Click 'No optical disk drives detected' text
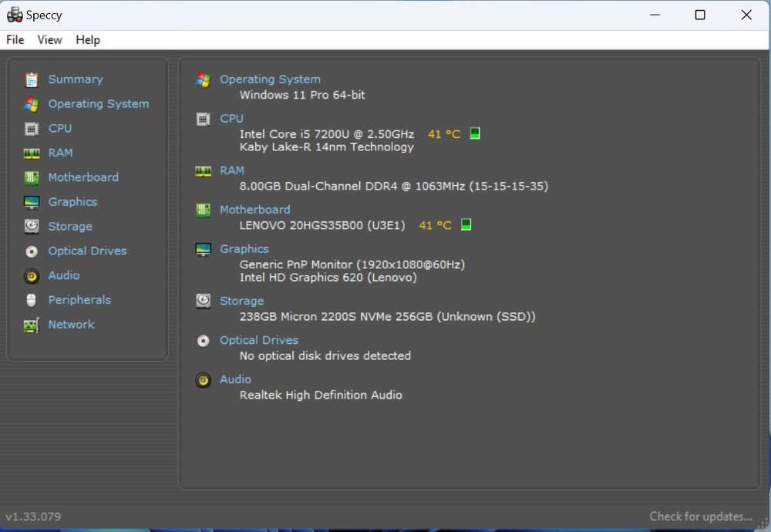Viewport: 771px width, 532px height. (x=325, y=356)
